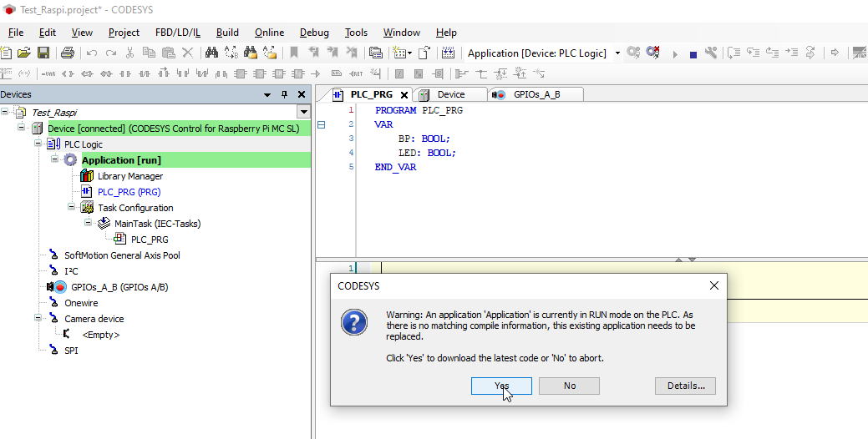
Task: Click the Replace A-to-B icon
Action: click(231, 53)
